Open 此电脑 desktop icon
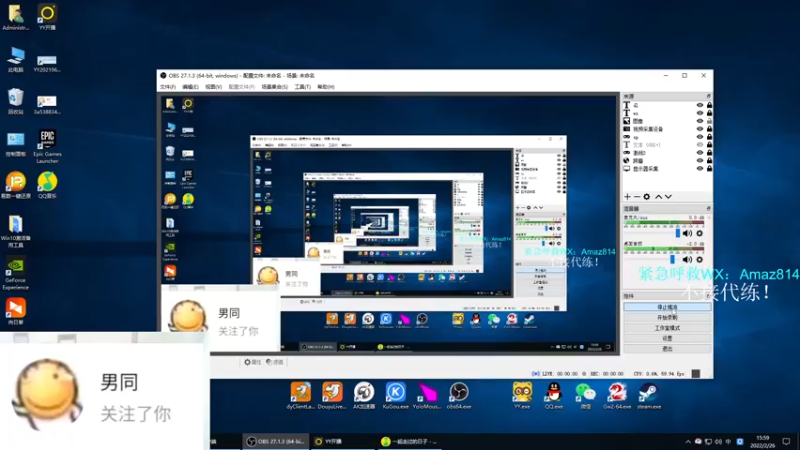 [x=15, y=60]
